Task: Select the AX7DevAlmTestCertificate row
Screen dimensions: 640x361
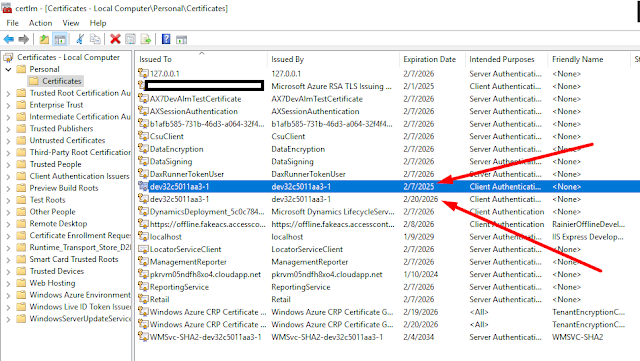Action: coord(389,99)
